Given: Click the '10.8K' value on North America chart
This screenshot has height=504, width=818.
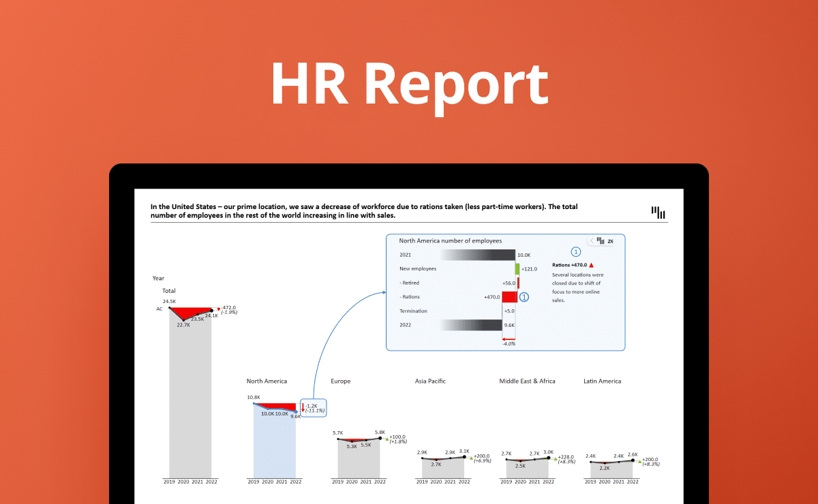Looking at the screenshot, I should click(x=254, y=397).
